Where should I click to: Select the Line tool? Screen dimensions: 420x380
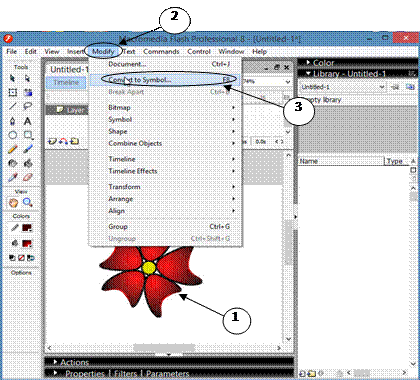(12, 106)
